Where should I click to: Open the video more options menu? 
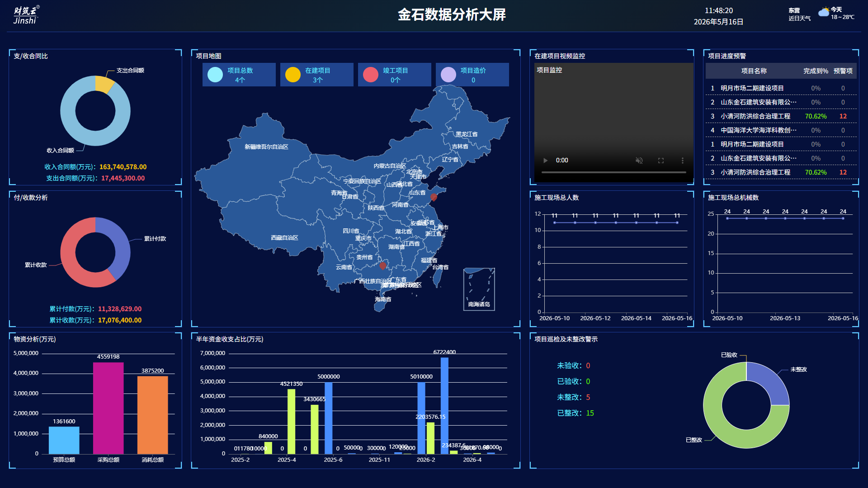coord(683,161)
